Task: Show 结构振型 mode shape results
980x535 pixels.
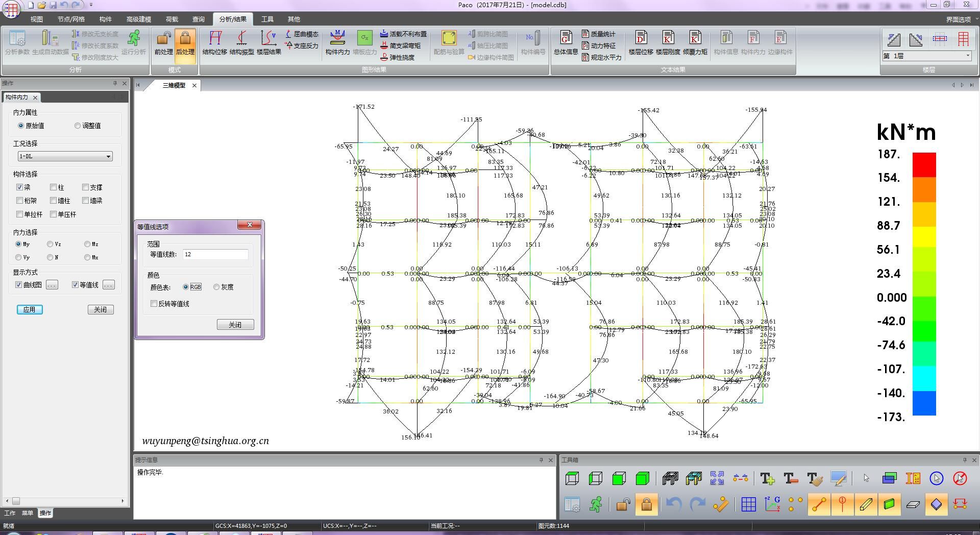Action: (x=241, y=42)
